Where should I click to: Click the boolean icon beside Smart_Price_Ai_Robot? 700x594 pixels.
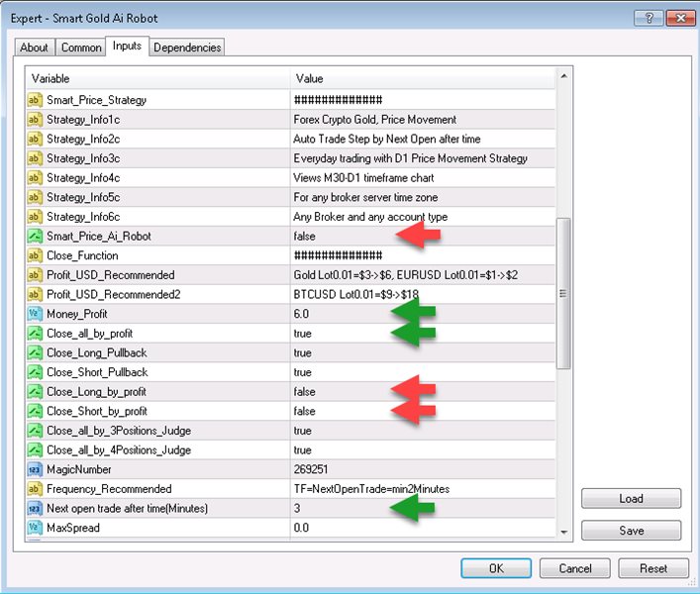(35, 236)
